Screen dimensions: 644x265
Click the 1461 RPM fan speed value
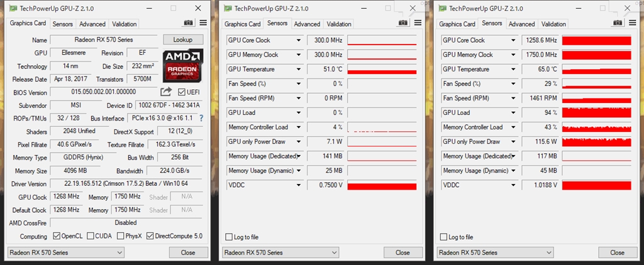point(540,98)
